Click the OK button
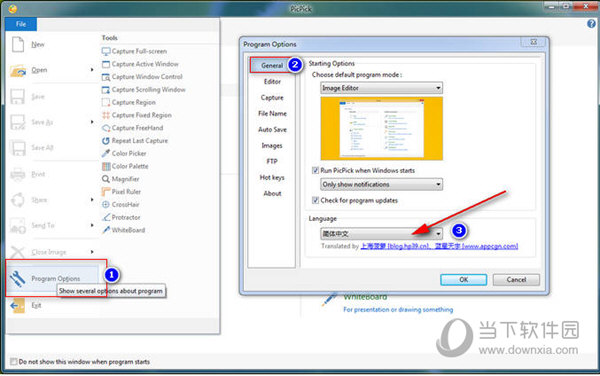 463,280
